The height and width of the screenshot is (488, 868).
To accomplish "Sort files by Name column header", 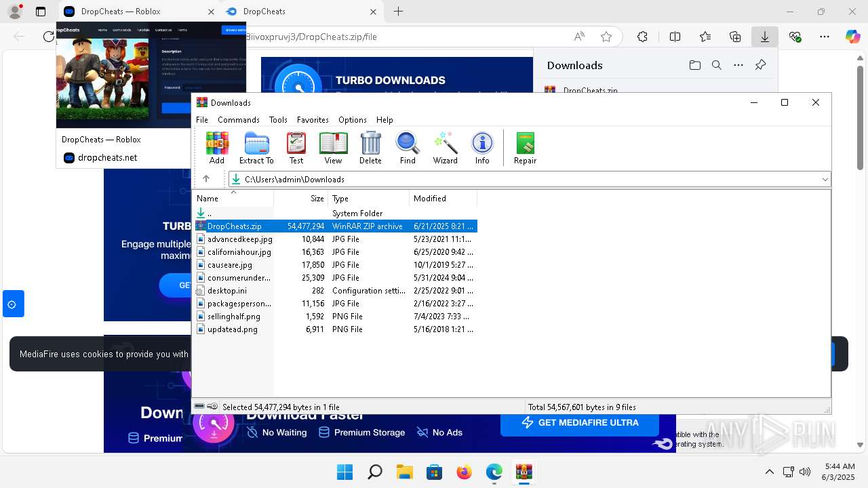I will 233,199.
